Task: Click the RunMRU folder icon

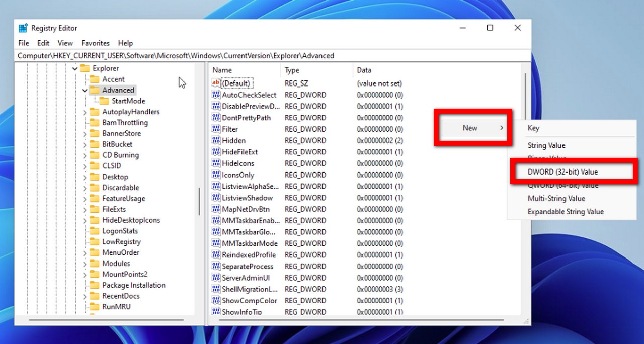Action: (x=94, y=307)
